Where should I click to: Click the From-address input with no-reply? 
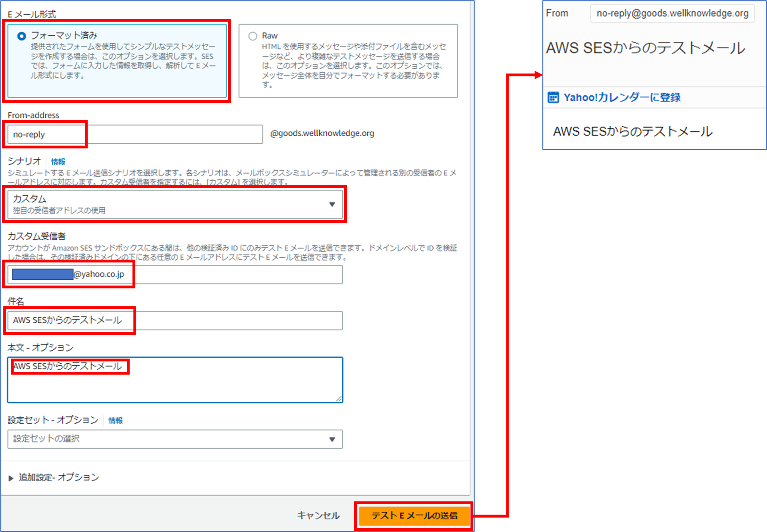click(135, 134)
